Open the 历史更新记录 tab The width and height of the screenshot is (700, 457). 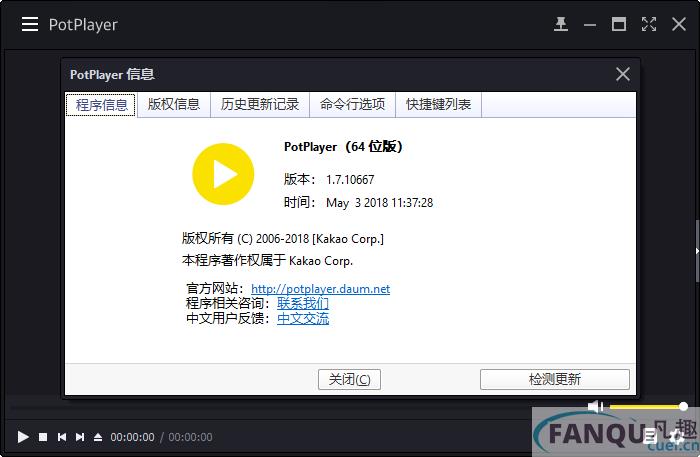click(x=260, y=105)
